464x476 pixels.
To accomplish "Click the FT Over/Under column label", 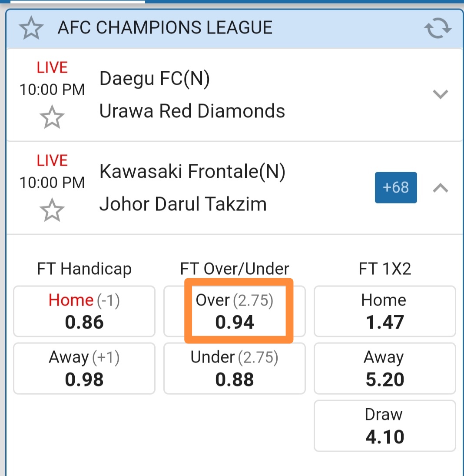I will (235, 269).
